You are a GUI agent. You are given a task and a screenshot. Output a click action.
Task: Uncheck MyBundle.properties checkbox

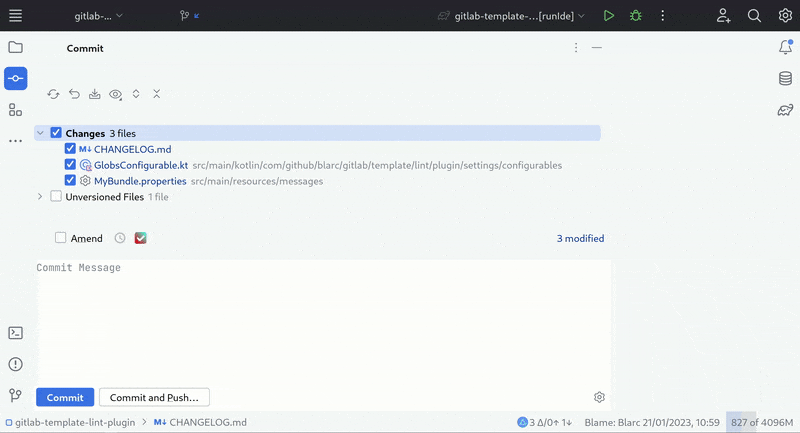pyautogui.click(x=70, y=181)
